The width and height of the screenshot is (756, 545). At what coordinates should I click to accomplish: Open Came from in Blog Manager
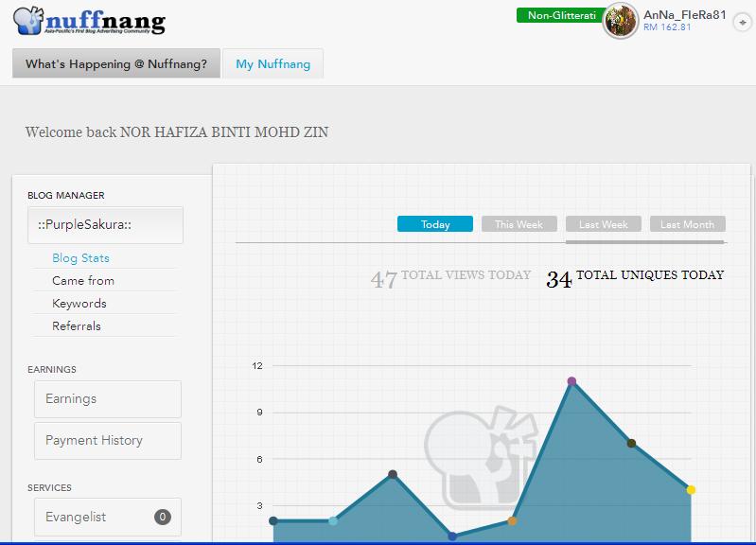click(83, 281)
